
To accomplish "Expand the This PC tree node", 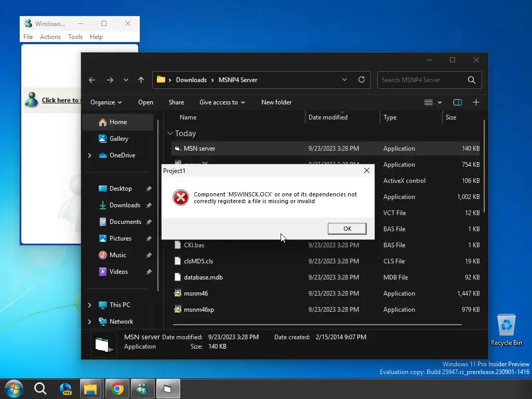I will [x=89, y=305].
